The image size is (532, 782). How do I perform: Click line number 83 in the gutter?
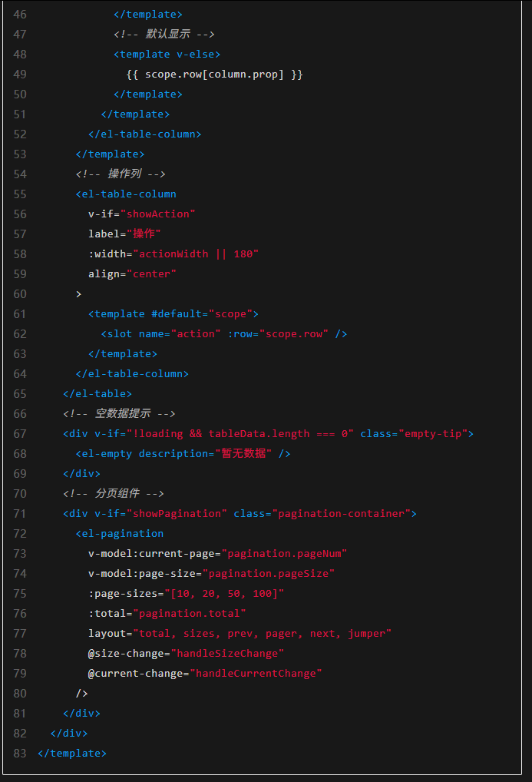click(x=20, y=754)
